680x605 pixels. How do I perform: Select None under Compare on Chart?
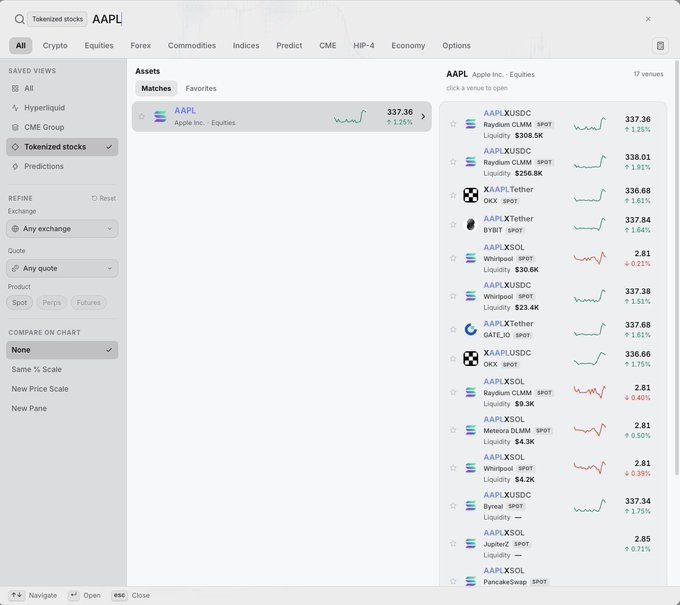[62, 350]
